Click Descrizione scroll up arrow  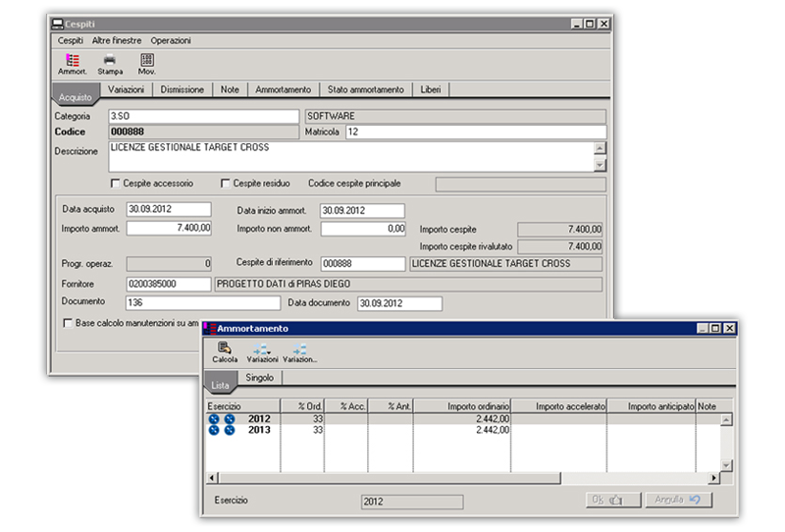coord(600,148)
